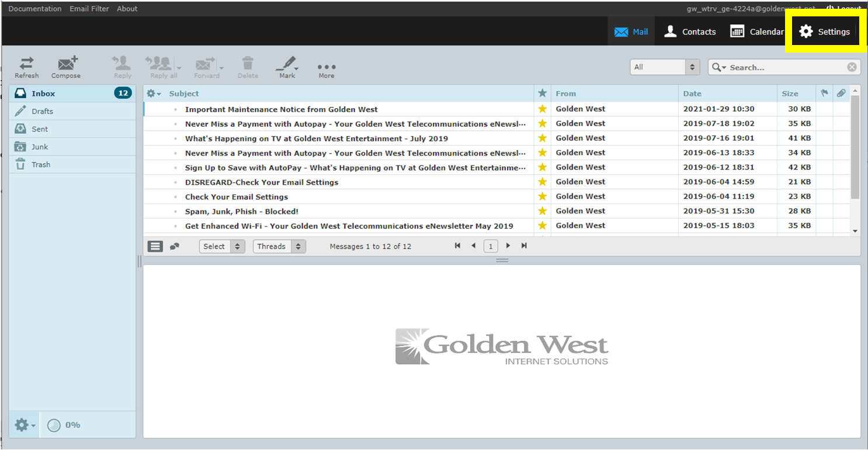
Task: Click the message list scrollbar
Action: pos(856,147)
